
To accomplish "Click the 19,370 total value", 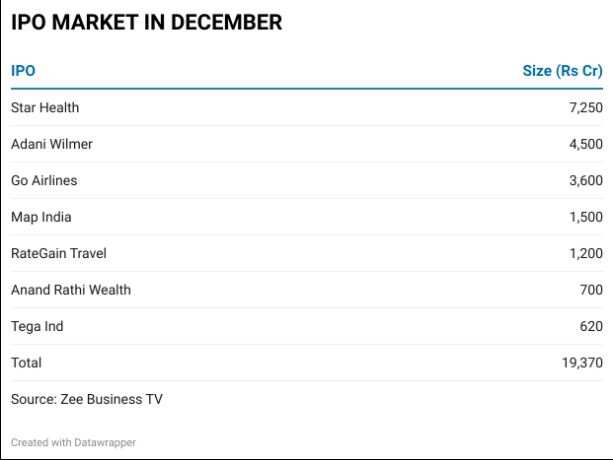I will (x=582, y=363).
